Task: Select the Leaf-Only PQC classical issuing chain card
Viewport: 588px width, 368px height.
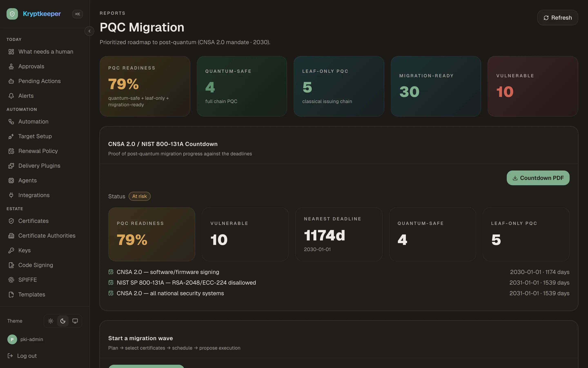Action: [x=339, y=86]
